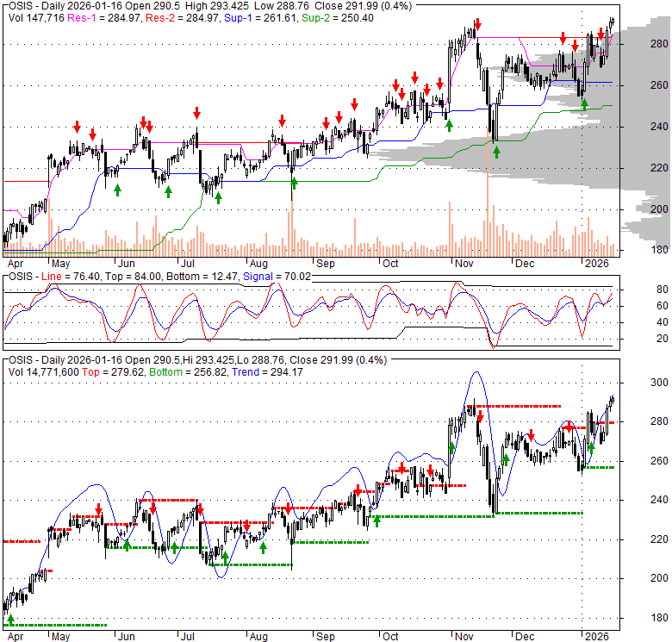
Task: Click the red sell arrow at top chart November peak
Action: (x=477, y=25)
